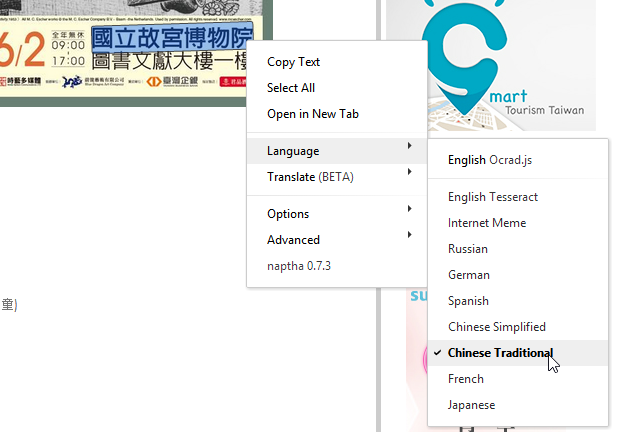Select Russian as OCR language
Viewport: 639px width, 432px height.
(518, 249)
